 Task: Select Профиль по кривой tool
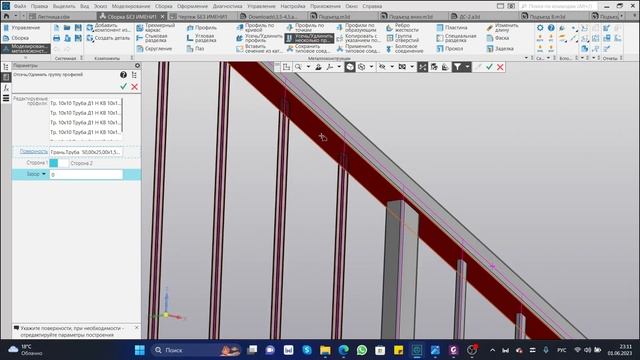tap(256, 28)
